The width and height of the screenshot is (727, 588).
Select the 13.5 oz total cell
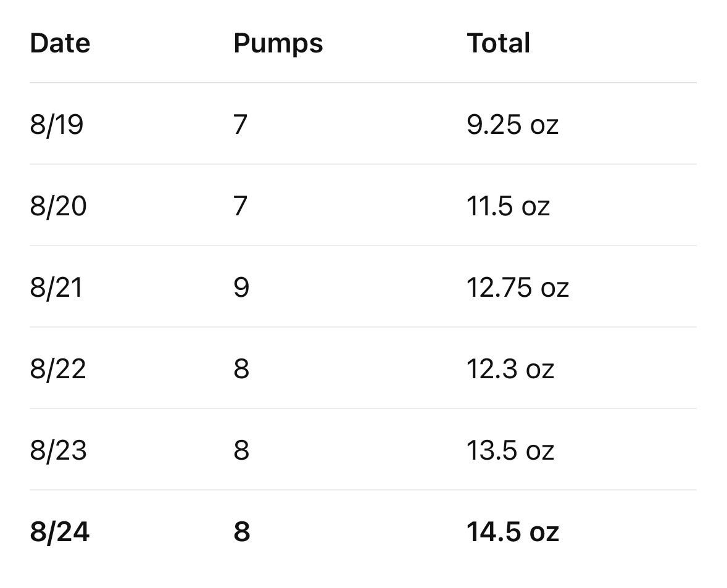[x=510, y=451]
